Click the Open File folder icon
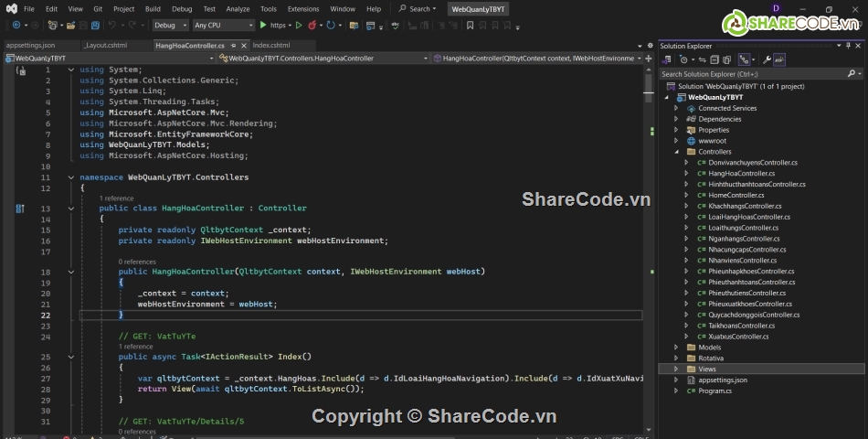868x439 pixels. [x=71, y=25]
